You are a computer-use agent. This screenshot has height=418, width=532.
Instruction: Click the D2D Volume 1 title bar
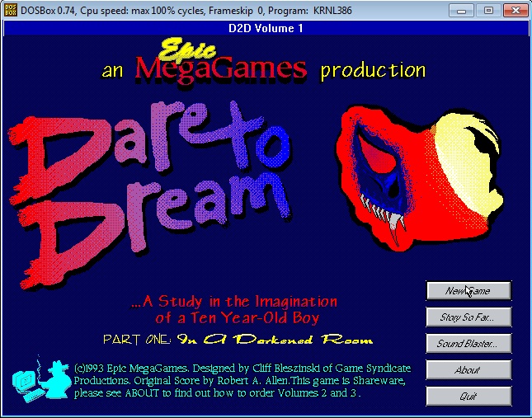click(266, 28)
